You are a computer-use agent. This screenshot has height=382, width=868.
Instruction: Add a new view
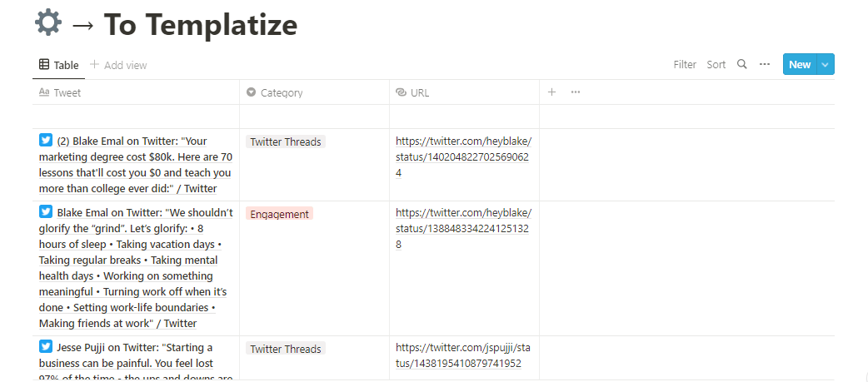click(118, 65)
